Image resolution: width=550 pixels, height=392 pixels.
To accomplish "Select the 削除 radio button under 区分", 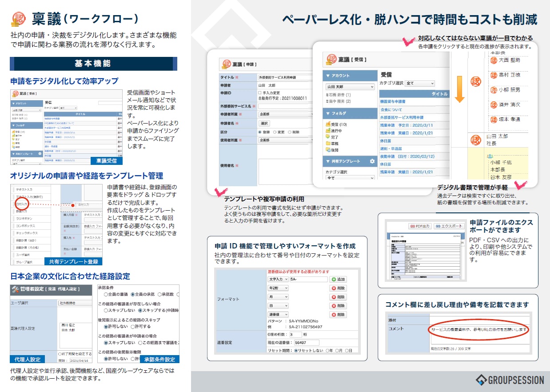I will coord(290,132).
